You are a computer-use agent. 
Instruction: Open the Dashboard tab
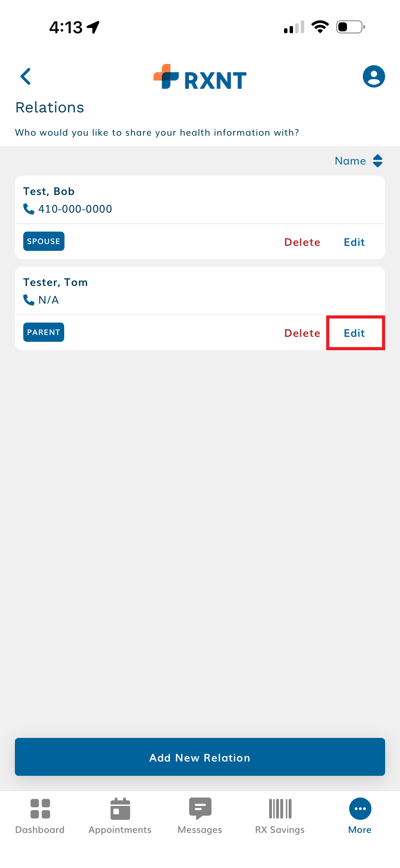point(40,815)
